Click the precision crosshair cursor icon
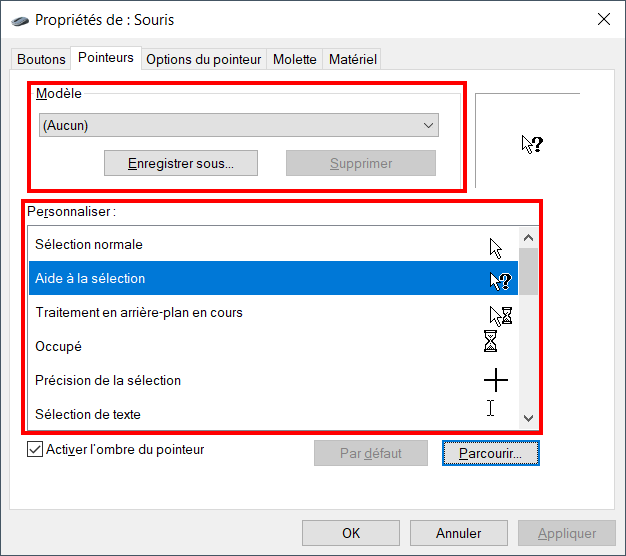The width and height of the screenshot is (626, 556). click(x=496, y=380)
